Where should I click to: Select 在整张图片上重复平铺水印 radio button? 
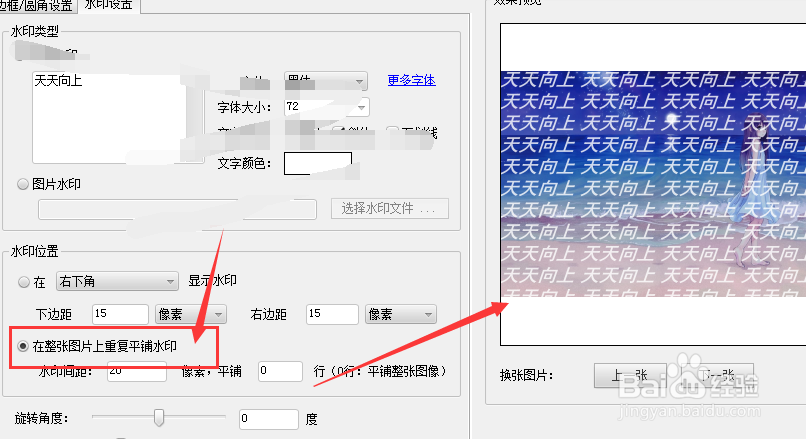click(23, 346)
